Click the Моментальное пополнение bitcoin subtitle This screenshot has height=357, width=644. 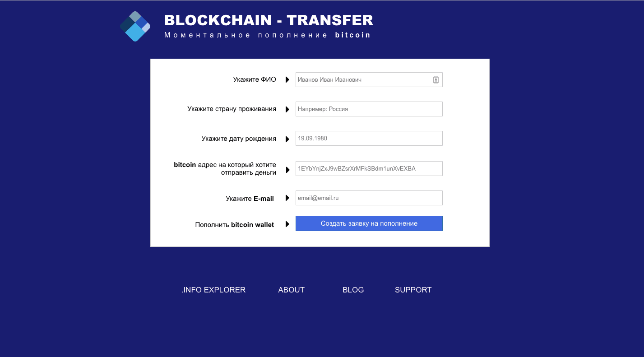267,35
